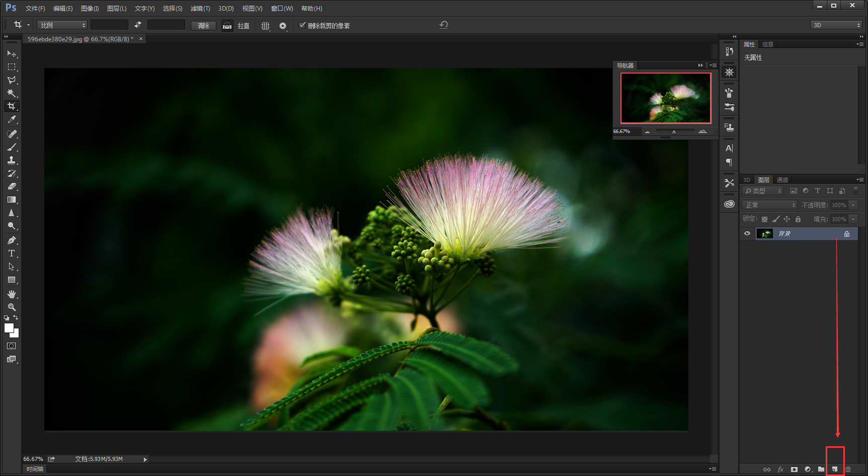
Task: Select the Hand tool
Action: tap(12, 294)
